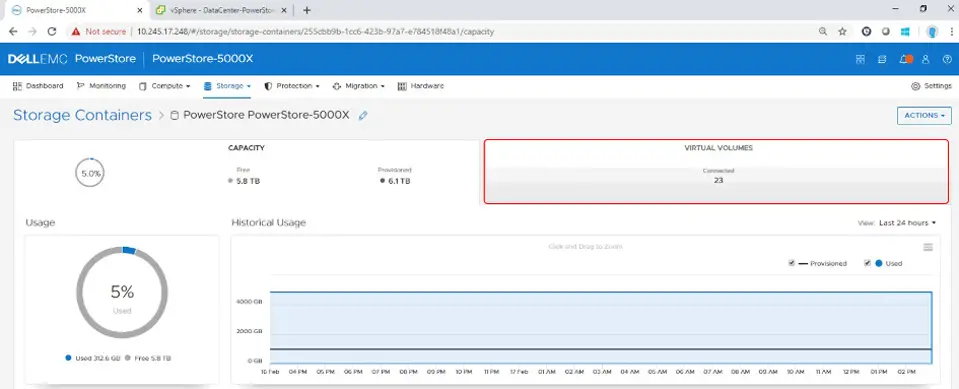This screenshot has height=389, width=959.
Task: Open the alerts bell icon
Action: [x=905, y=59]
